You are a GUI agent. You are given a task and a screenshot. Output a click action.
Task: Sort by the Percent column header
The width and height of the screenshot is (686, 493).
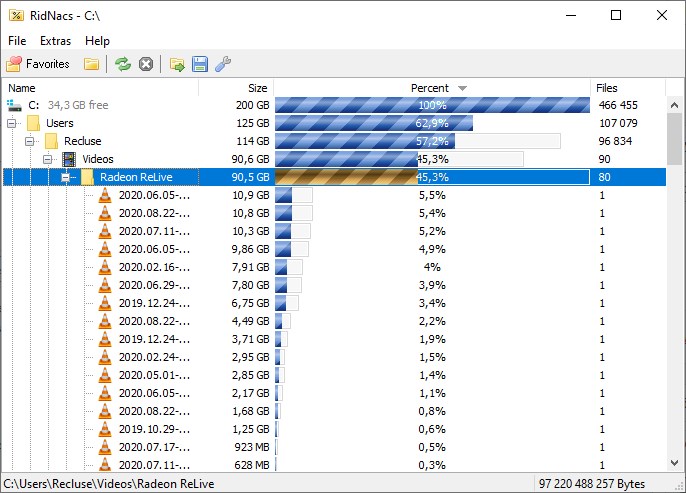431,88
